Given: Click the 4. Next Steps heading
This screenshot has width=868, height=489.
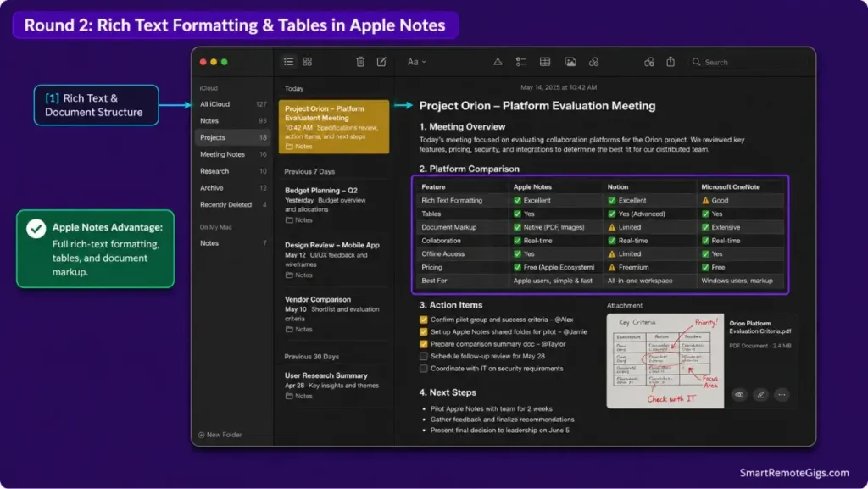Looking at the screenshot, I should [x=448, y=392].
